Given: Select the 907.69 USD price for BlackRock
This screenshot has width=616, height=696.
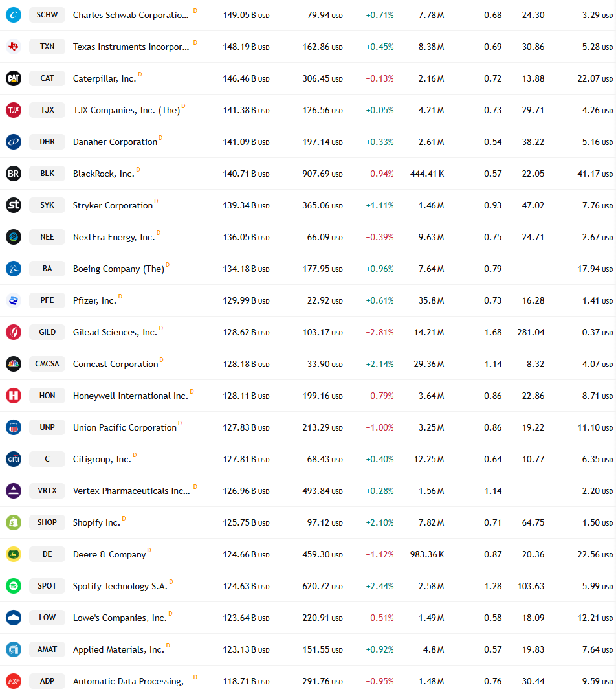Looking at the screenshot, I should 322,174.
